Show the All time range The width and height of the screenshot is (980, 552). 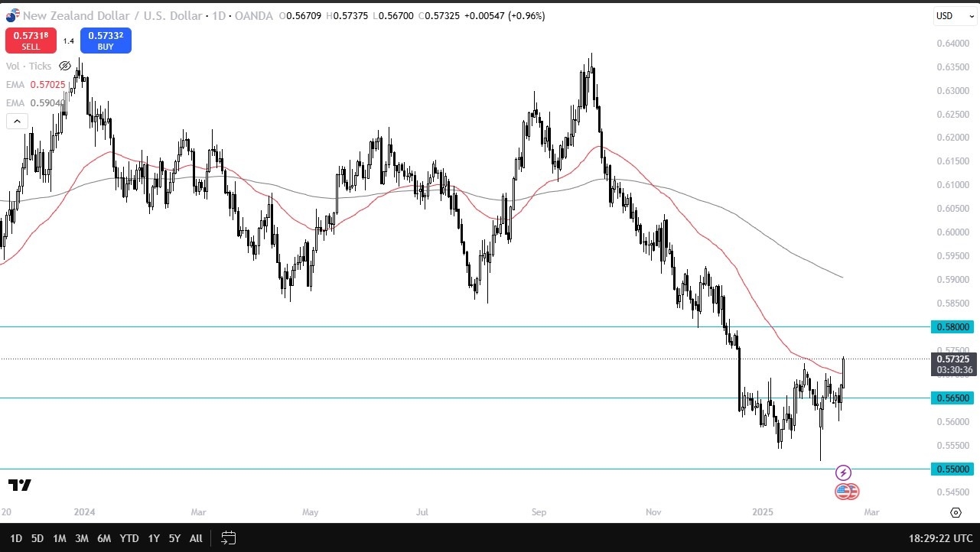click(x=196, y=538)
